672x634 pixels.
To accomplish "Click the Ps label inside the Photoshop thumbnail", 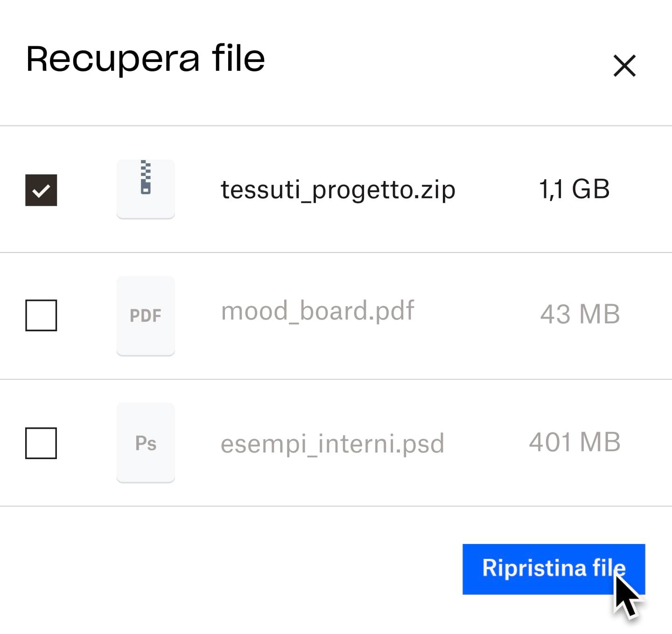I will point(146,444).
